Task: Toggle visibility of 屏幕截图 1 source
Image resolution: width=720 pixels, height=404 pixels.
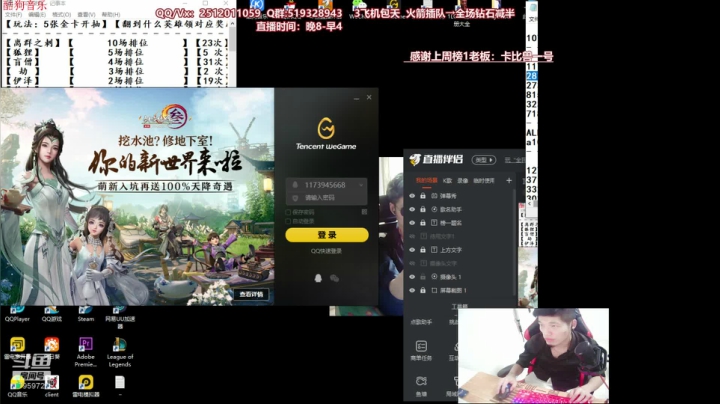Action: (412, 290)
